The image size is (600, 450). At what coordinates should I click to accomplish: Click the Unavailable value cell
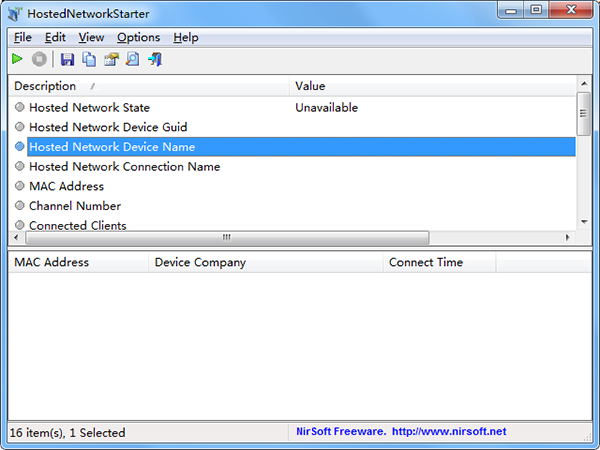coord(326,108)
